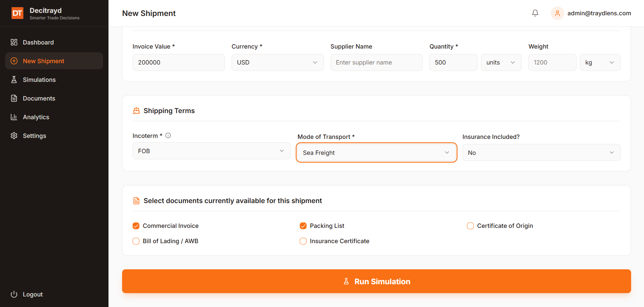Click the Shipping Terms ship icon
The image size is (644, 307).
pos(136,111)
